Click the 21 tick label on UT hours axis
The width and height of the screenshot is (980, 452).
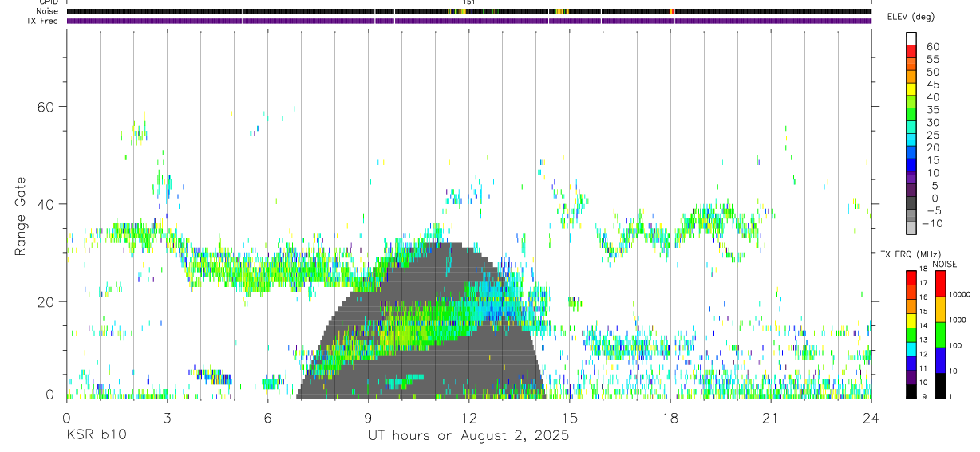[x=771, y=417]
